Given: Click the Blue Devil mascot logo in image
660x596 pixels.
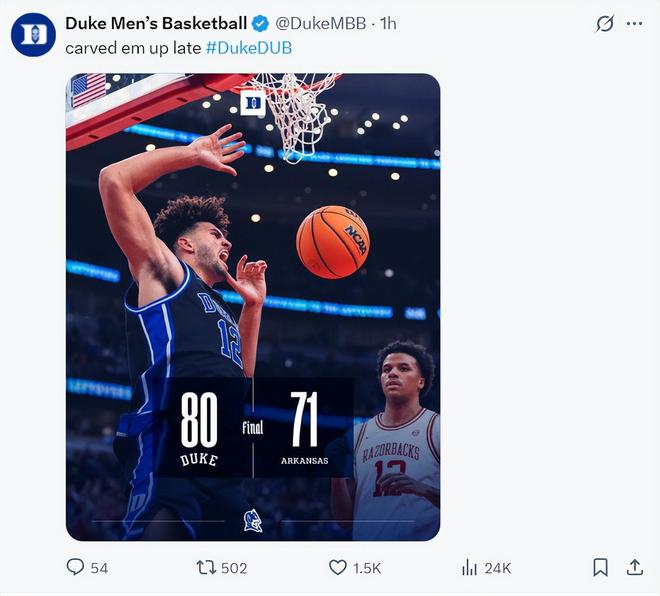Looking at the screenshot, I should (253, 520).
